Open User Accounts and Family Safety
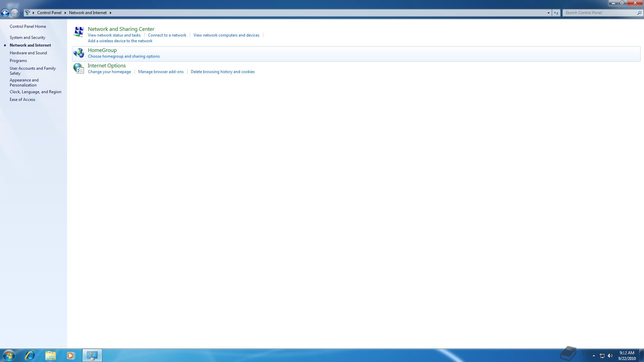This screenshot has height=362, width=644. (33, 71)
